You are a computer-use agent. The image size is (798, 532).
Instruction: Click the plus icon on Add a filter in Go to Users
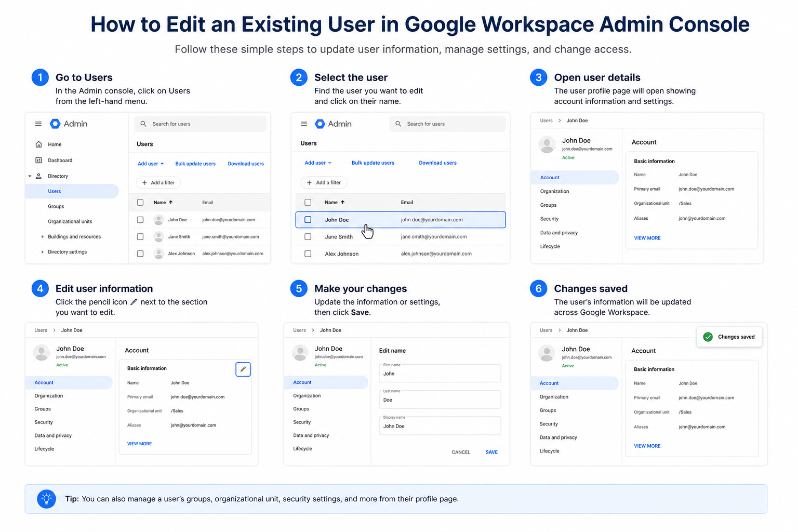(x=145, y=182)
